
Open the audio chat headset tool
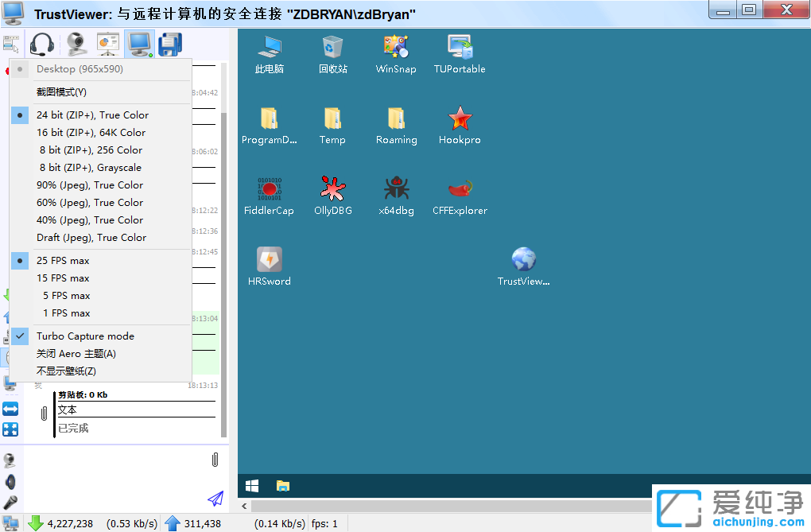pos(41,44)
